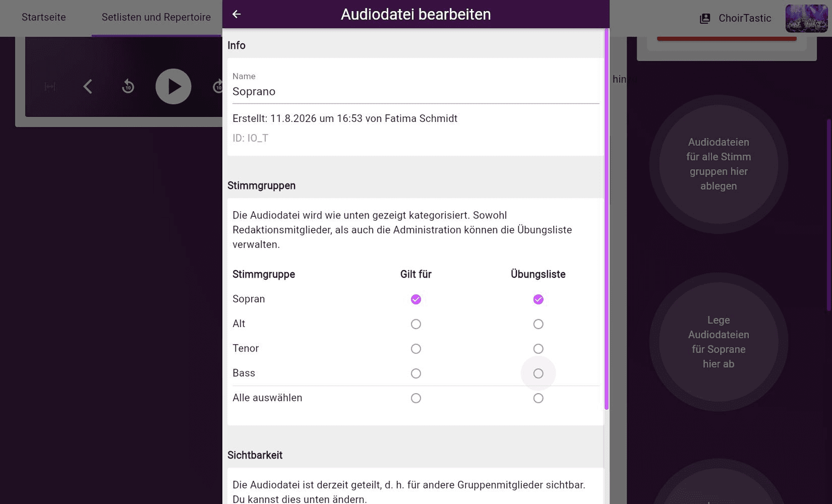Play the audio track
Viewport: 832px width, 504px height.
(173, 86)
